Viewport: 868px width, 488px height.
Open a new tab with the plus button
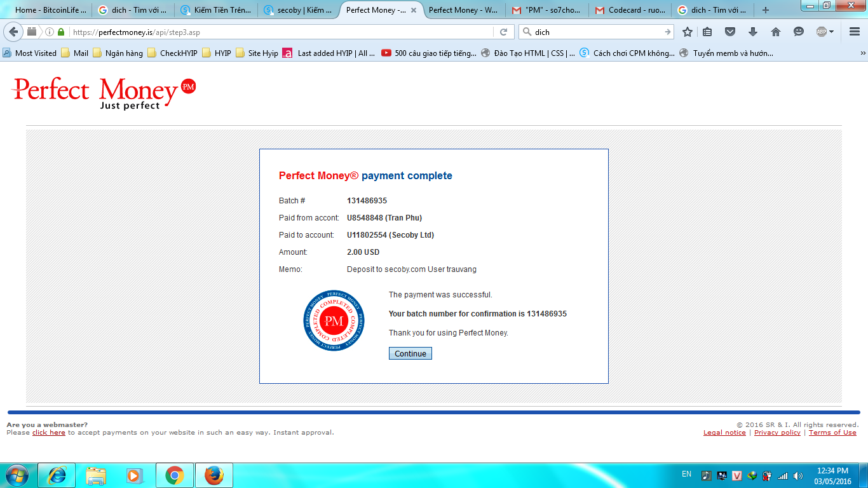765,10
